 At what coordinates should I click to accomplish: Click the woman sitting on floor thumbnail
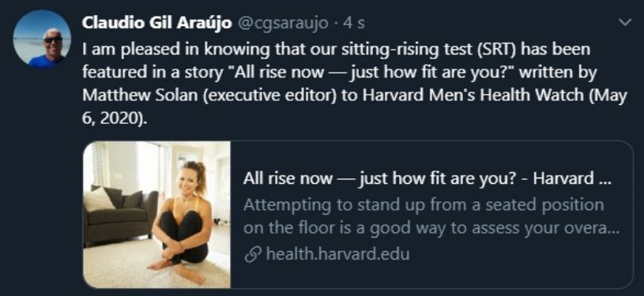click(x=156, y=214)
